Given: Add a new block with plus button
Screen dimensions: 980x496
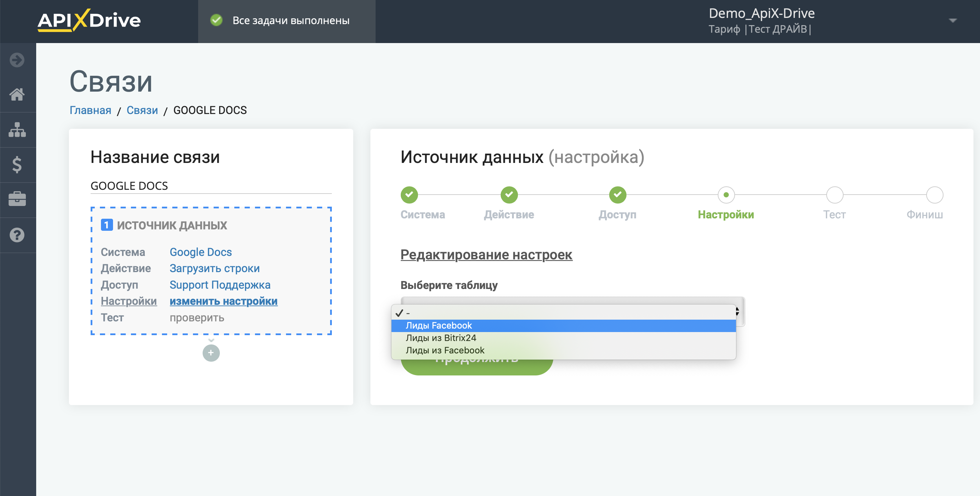Looking at the screenshot, I should (x=211, y=353).
